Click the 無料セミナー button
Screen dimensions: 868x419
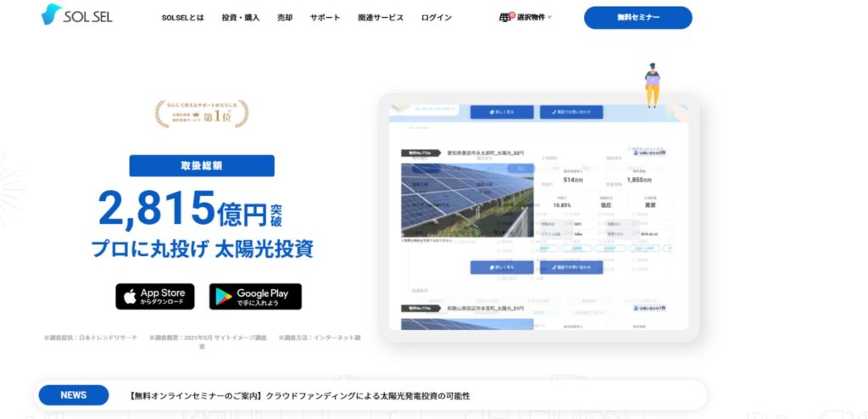[637, 18]
